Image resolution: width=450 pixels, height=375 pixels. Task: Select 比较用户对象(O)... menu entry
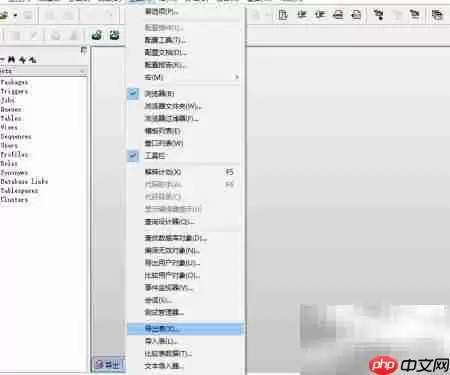184,276
